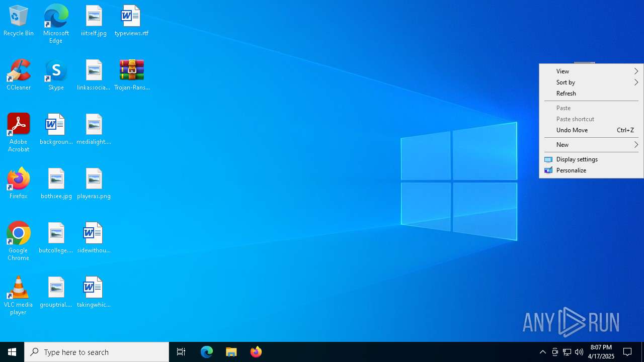Select the sidewithou... Word document icon

point(94,238)
